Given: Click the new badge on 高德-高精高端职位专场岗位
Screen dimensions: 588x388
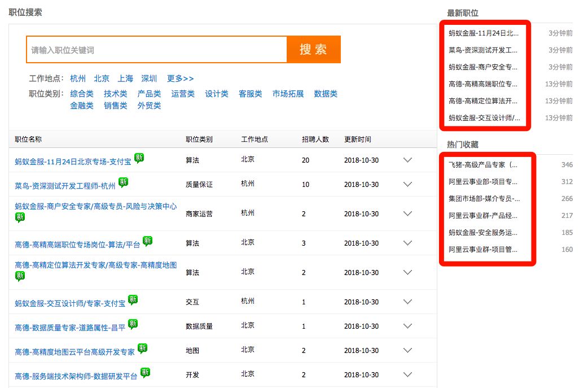Looking at the screenshot, I should [x=147, y=241].
